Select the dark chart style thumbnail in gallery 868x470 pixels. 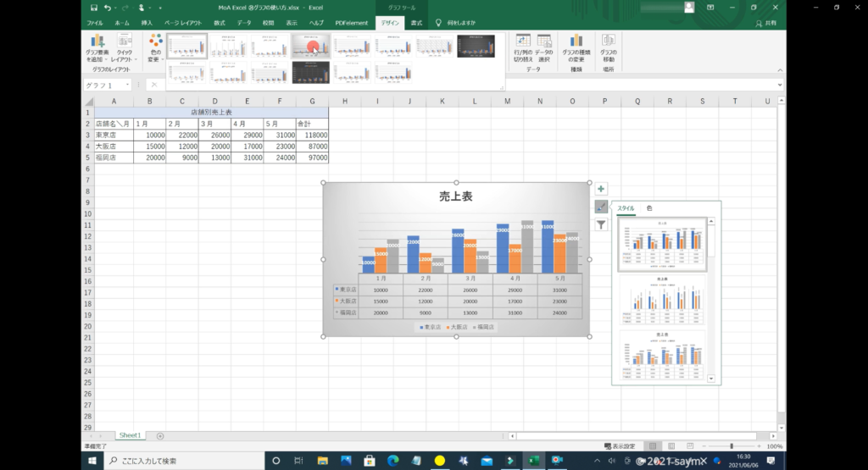point(476,46)
